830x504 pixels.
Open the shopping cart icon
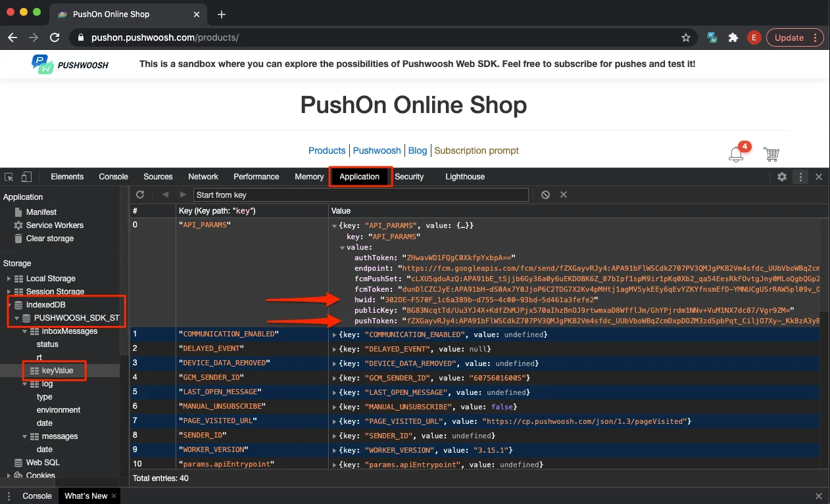(x=771, y=152)
